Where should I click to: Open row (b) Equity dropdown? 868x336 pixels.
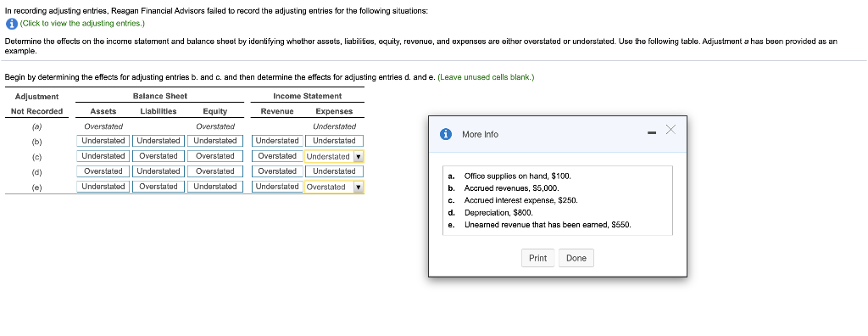pyautogui.click(x=215, y=141)
